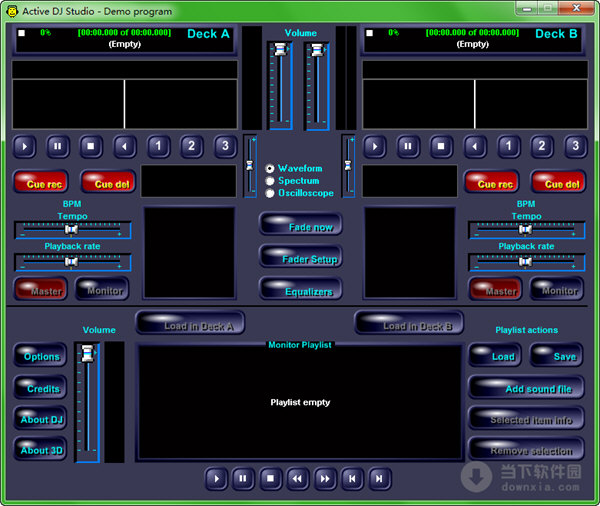Screen dimensions: 600x506
Task: Save the current playlist
Action: [x=557, y=355]
